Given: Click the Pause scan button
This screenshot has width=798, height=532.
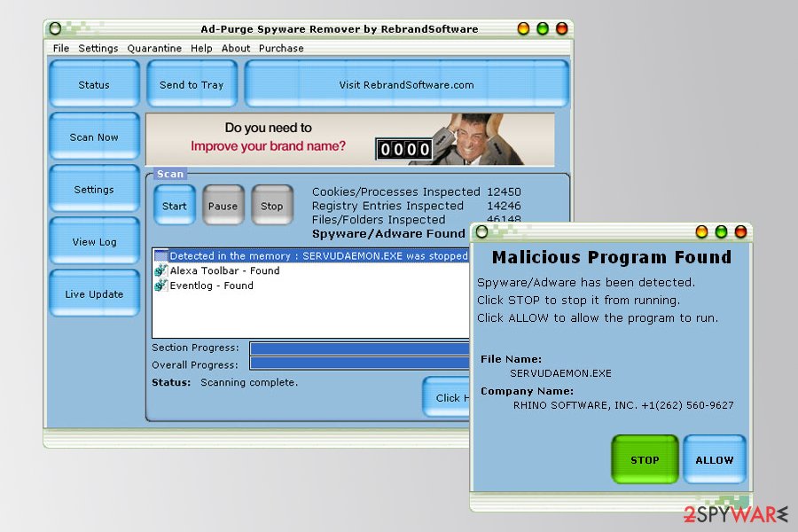Looking at the screenshot, I should [x=223, y=205].
